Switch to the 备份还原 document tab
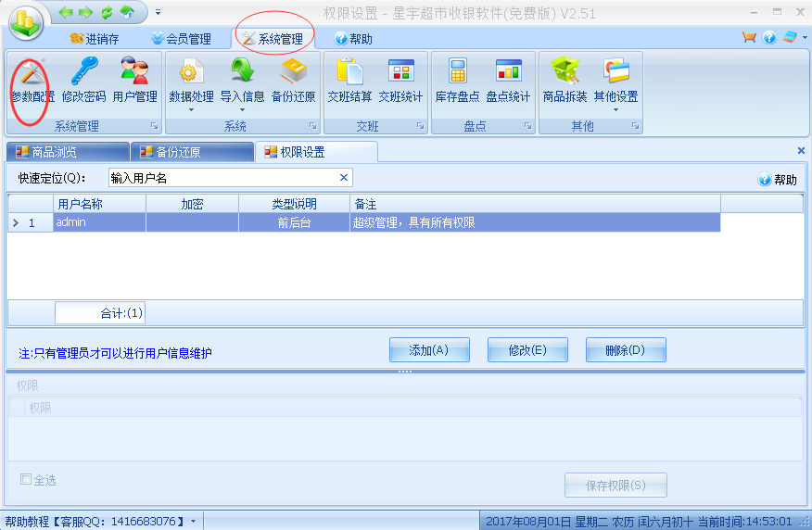This screenshot has height=530, width=812. 192,152
